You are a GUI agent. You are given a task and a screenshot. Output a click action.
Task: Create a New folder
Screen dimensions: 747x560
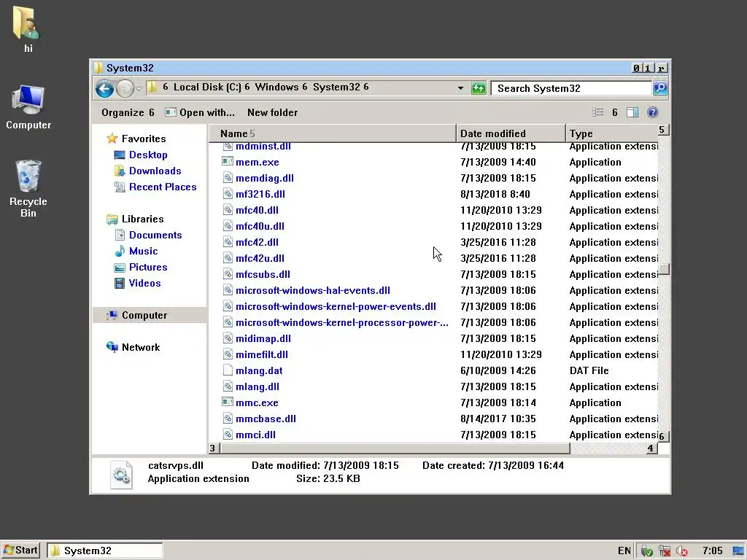273,112
